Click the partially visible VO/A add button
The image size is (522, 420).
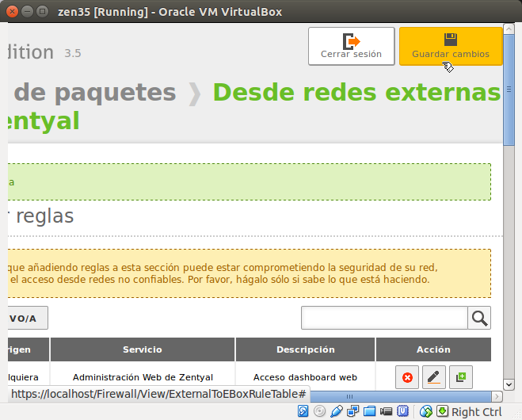[x=28, y=318]
